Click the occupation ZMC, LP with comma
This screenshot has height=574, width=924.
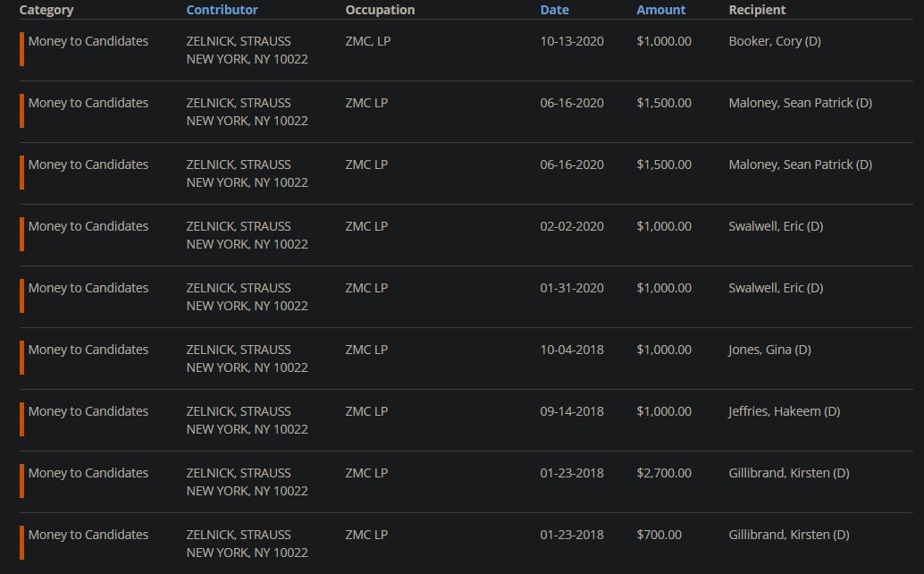367,41
